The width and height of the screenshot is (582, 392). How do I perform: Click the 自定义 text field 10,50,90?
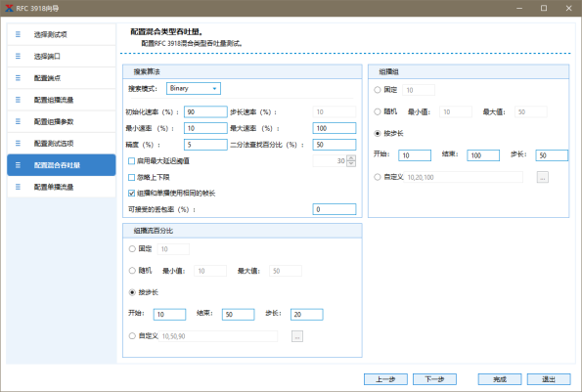tap(218, 336)
